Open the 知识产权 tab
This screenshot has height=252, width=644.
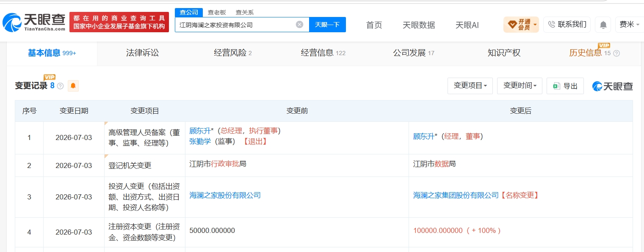tap(504, 53)
